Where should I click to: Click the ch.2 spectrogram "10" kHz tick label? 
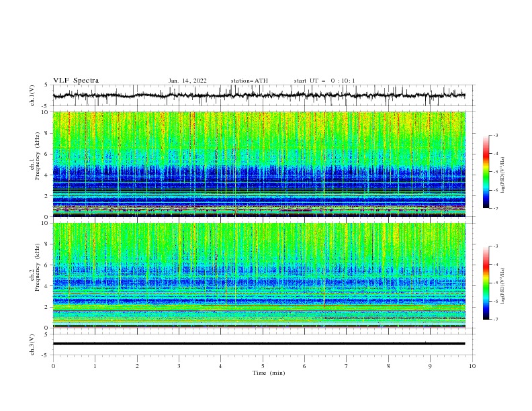[x=46, y=223]
